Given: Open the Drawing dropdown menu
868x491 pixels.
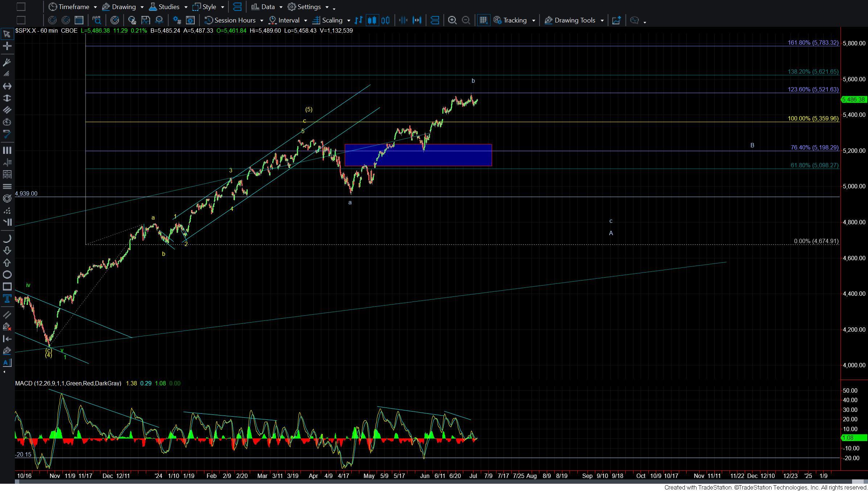Looking at the screenshot, I should tap(123, 7).
